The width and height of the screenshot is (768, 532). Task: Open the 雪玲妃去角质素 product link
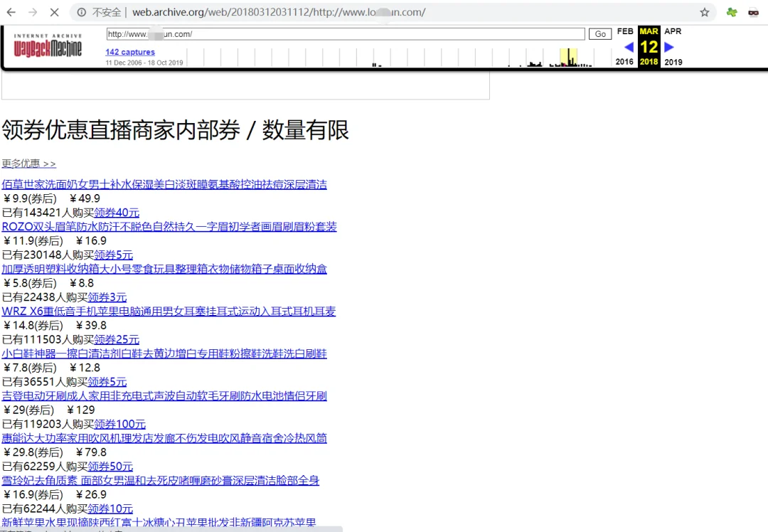click(160, 481)
